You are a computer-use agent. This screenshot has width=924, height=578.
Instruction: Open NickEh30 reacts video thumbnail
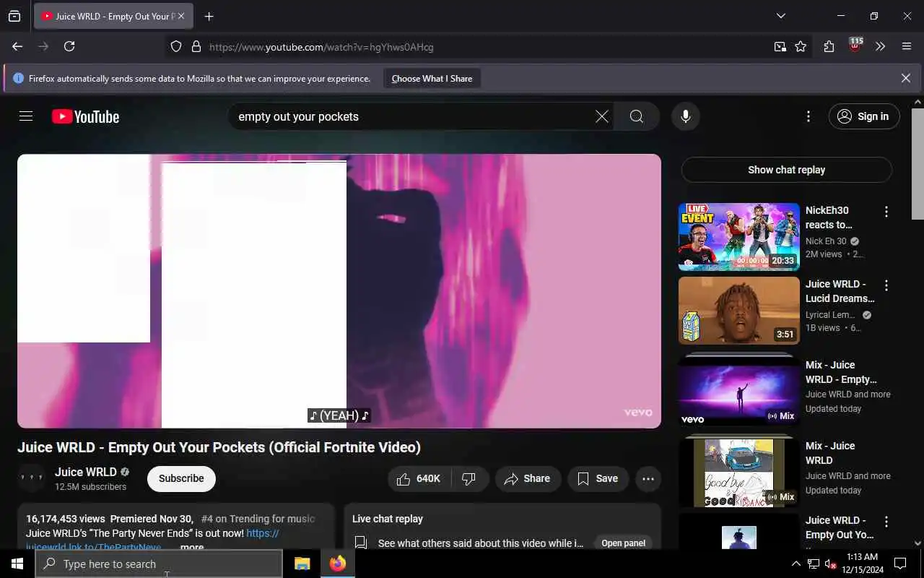(x=739, y=237)
